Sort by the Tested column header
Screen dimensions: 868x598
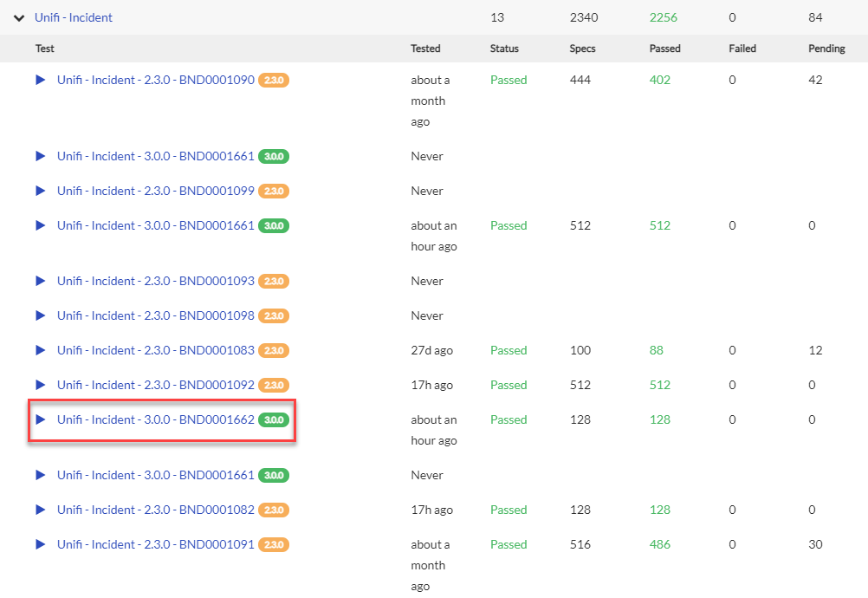point(425,49)
